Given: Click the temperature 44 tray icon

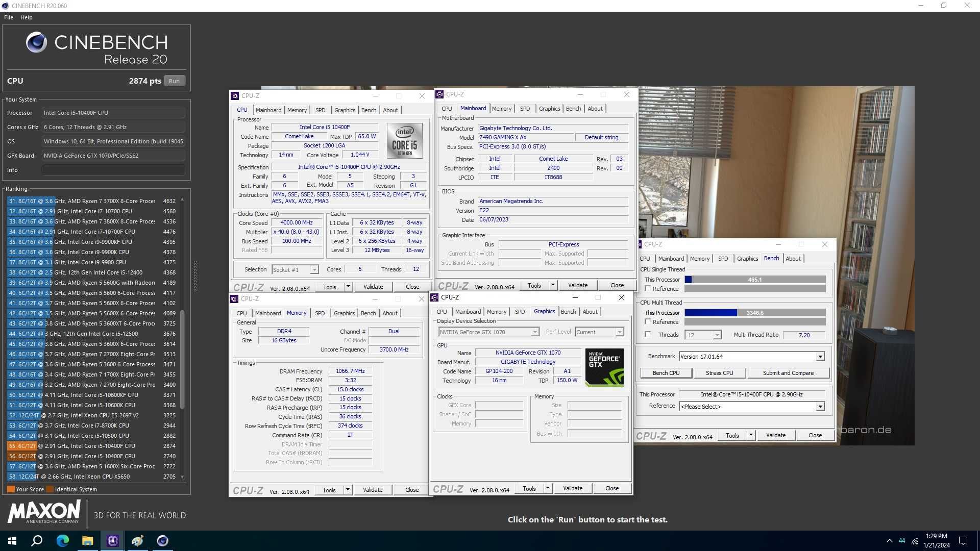Looking at the screenshot, I should (x=902, y=541).
